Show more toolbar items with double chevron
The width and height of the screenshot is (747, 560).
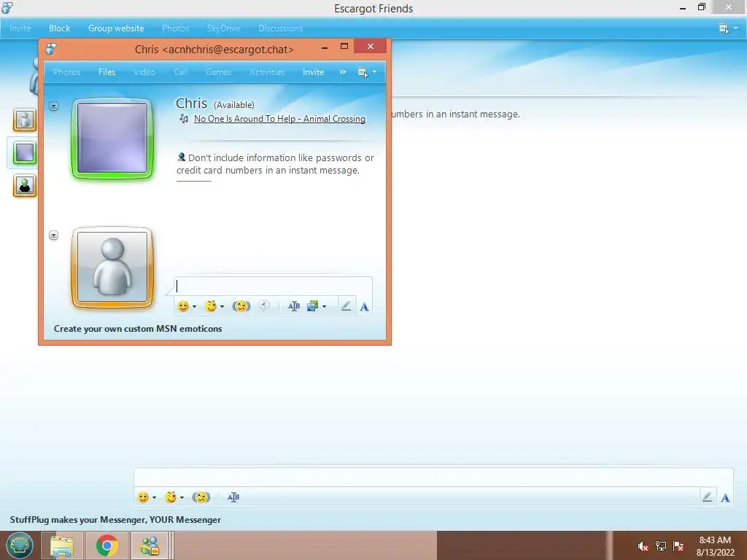(343, 72)
